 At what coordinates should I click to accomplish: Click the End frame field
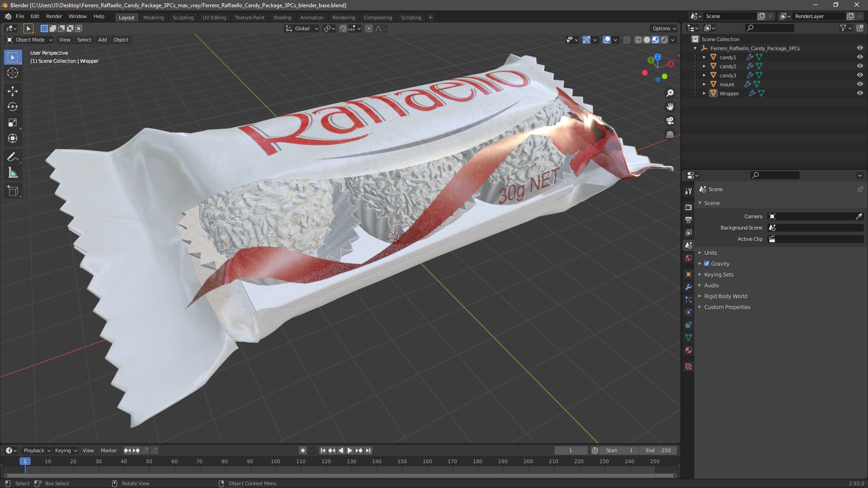(659, 450)
